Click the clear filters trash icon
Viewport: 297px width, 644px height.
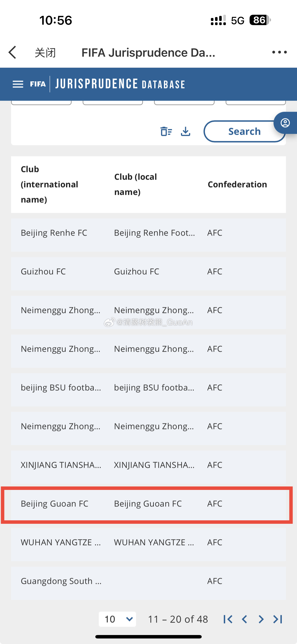166,131
